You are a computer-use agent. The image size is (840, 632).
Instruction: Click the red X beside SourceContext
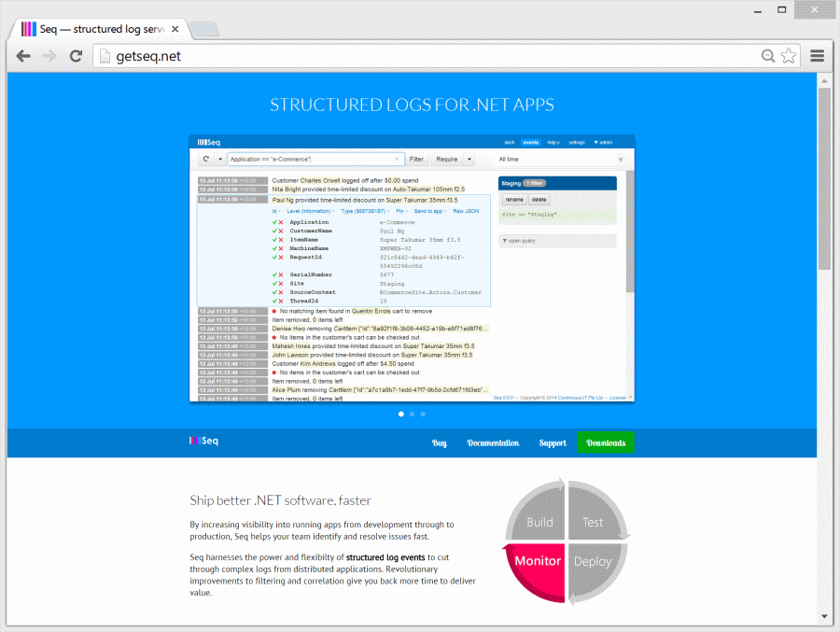click(x=281, y=292)
